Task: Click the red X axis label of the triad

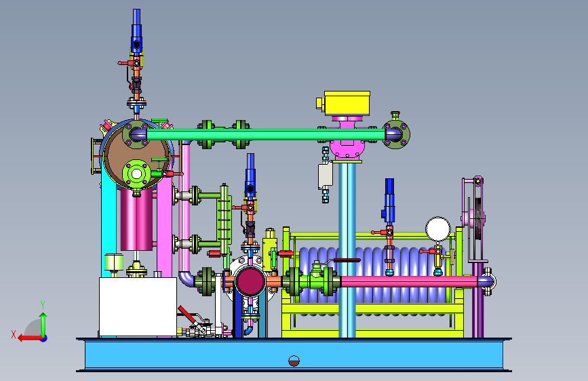Action: click(x=14, y=334)
